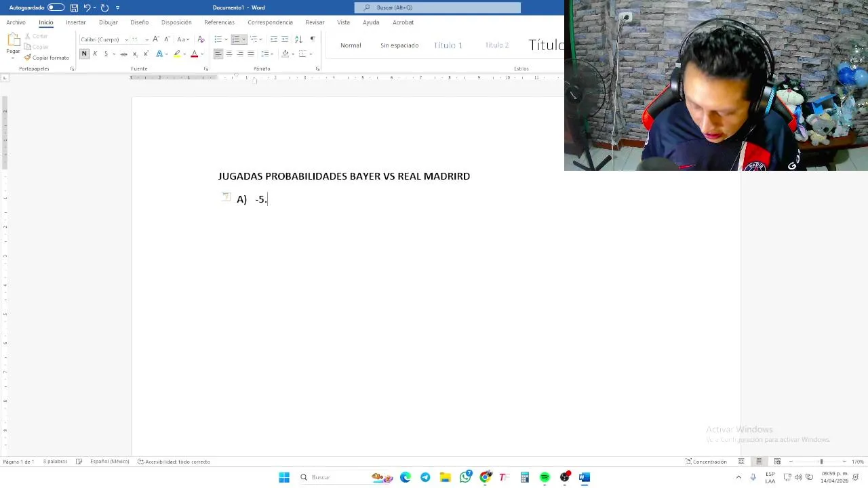
Task: Open the Archivo tab
Action: (16, 22)
